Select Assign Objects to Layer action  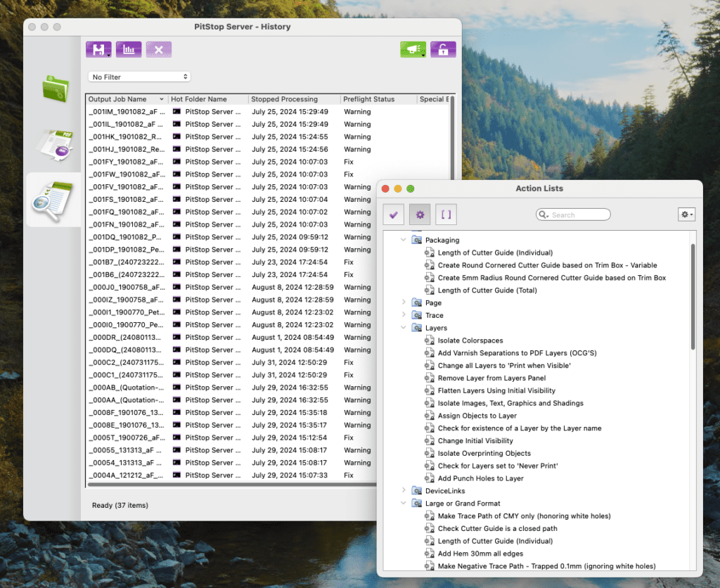click(477, 416)
